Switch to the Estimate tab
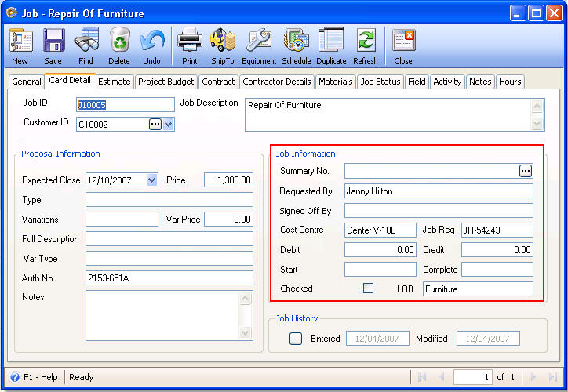 click(115, 82)
